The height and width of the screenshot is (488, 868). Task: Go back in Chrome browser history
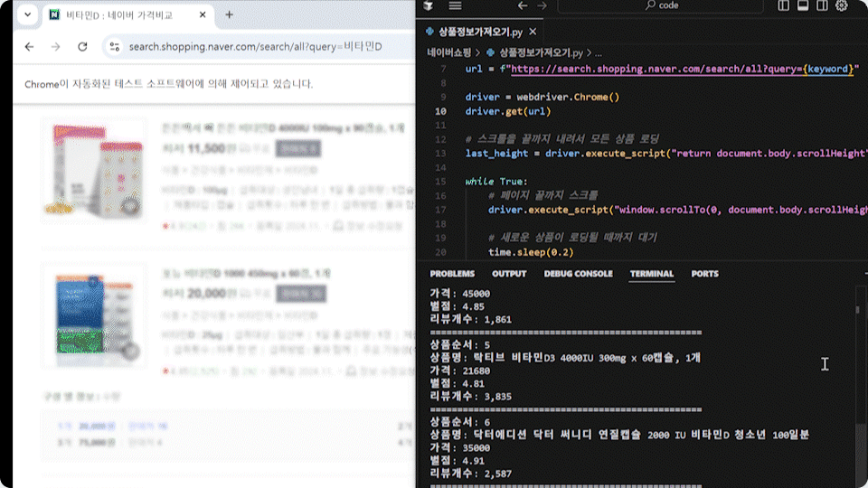point(29,47)
